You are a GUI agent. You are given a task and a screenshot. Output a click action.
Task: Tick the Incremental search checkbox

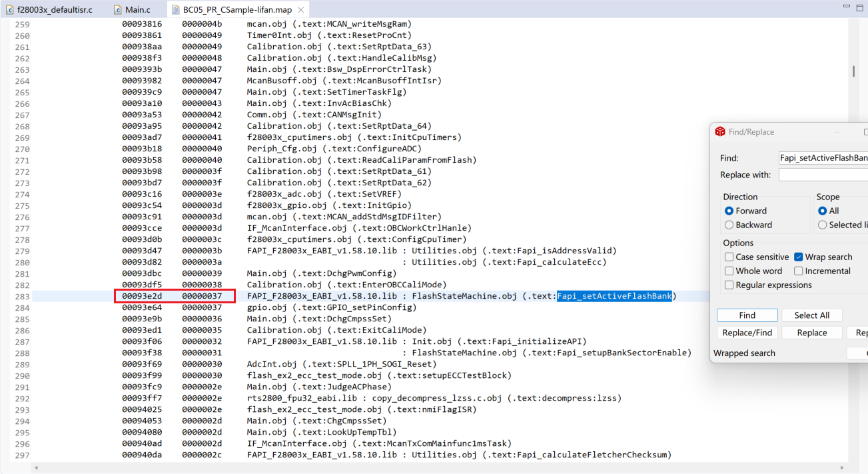pyautogui.click(x=799, y=271)
